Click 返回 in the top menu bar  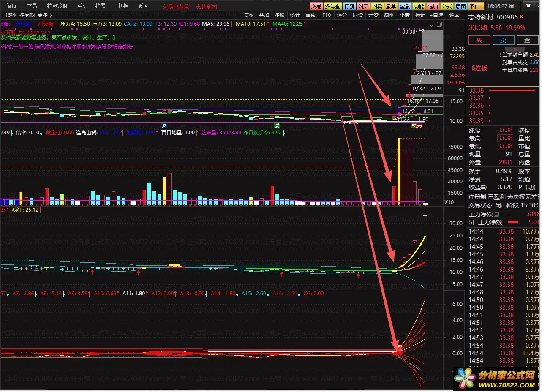click(x=144, y=6)
